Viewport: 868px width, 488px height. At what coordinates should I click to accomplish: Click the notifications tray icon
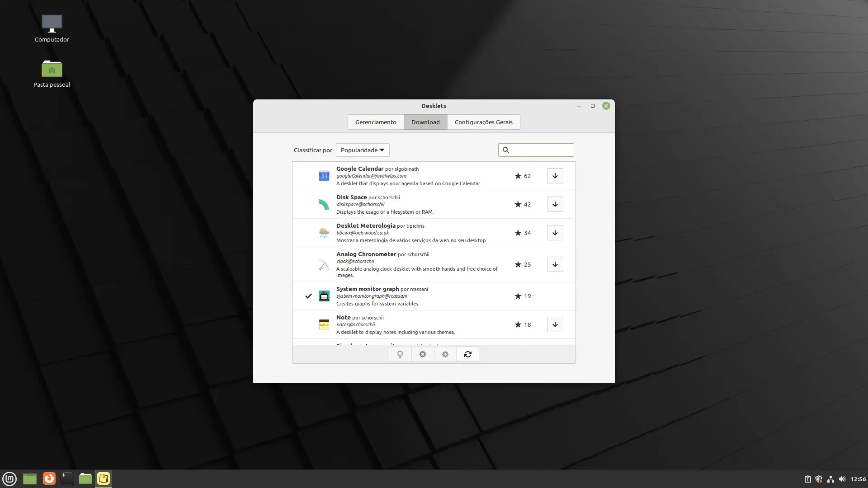pyautogui.click(x=807, y=479)
